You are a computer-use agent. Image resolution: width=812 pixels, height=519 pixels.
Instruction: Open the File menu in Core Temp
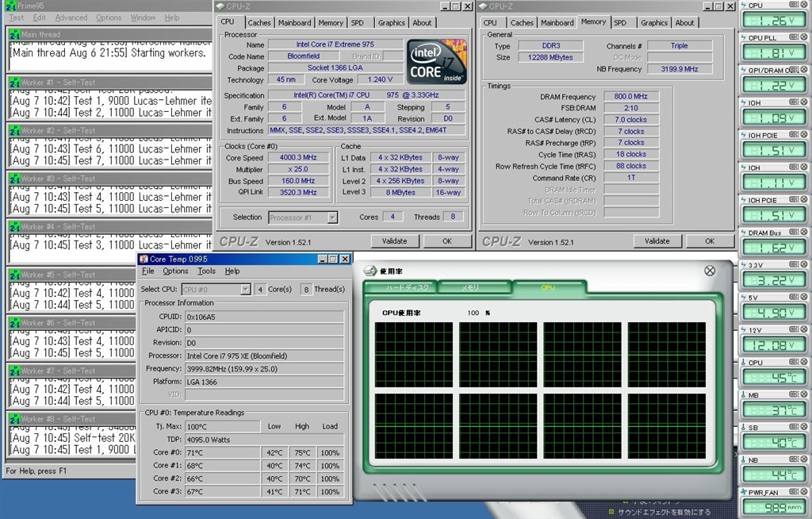coord(148,271)
